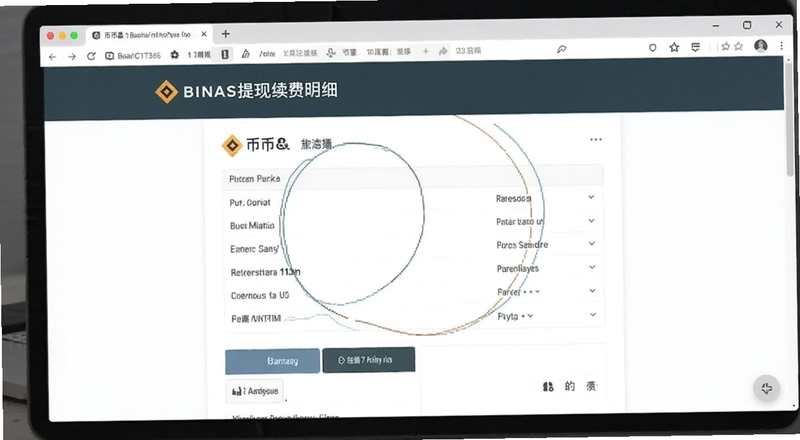Click the circle icon near bookmark star
The height and width of the screenshot is (440, 800).
652,47
